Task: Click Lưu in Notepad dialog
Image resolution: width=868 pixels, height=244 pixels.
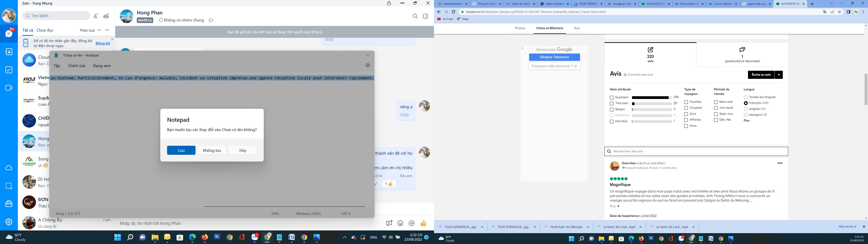Action: (181, 150)
